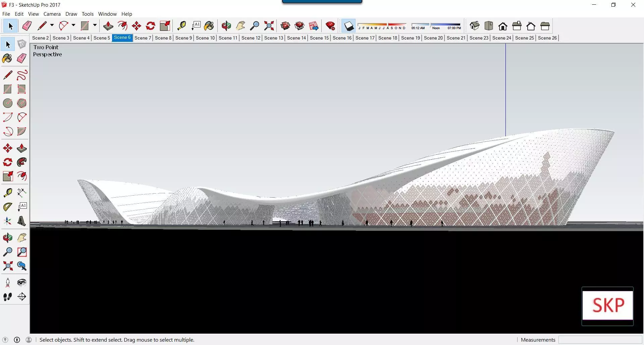The height and width of the screenshot is (345, 644).
Task: Switch to Iso standard view
Action: tap(475, 26)
